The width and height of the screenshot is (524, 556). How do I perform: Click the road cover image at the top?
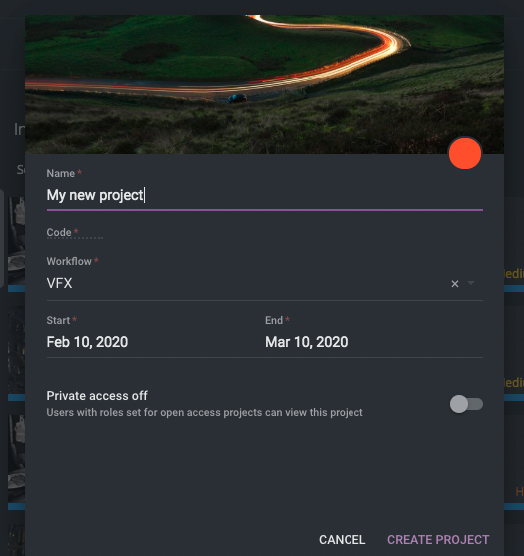coord(264,84)
